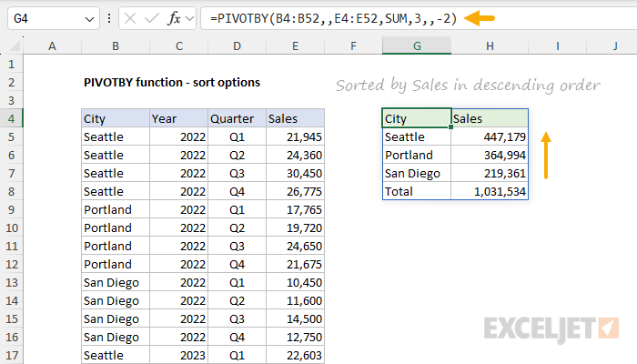Click the grand total 1,031,534

tap(490, 191)
